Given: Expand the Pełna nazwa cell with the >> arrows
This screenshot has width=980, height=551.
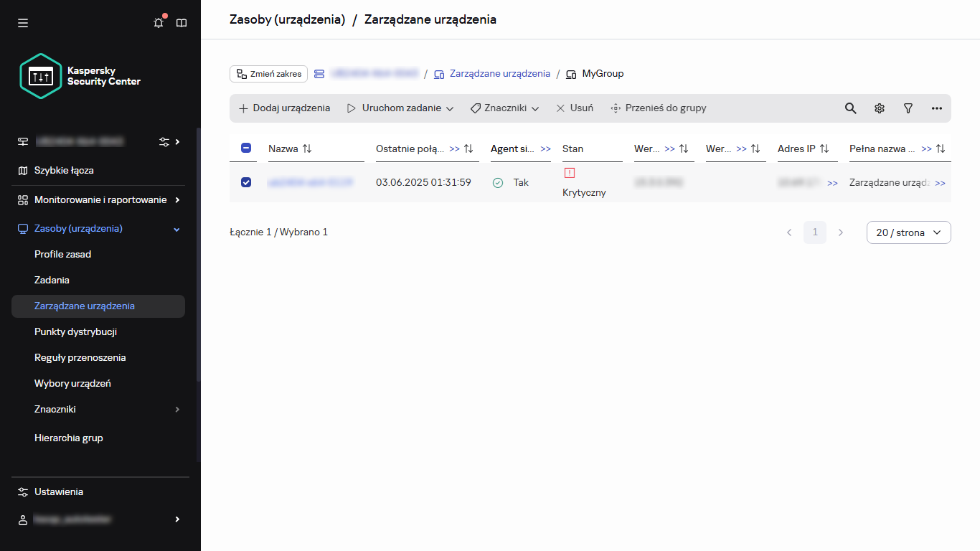Looking at the screenshot, I should [x=941, y=182].
